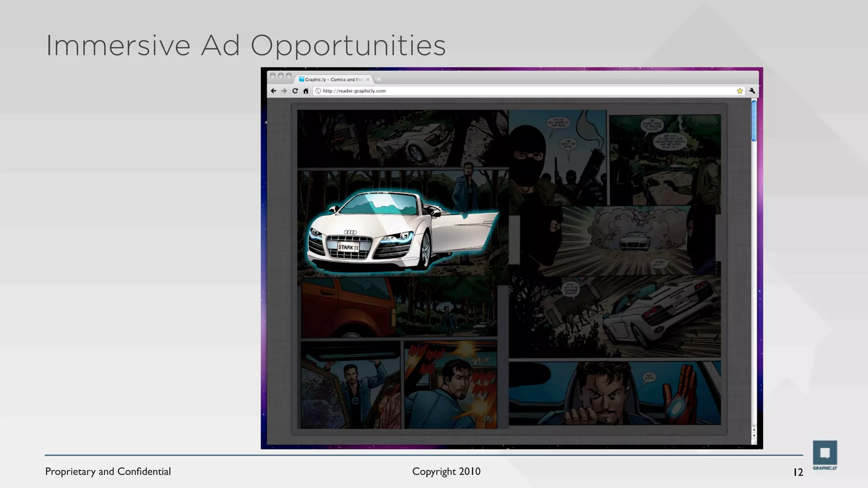
Task: Click the globe icon in the address bar
Action: [318, 91]
